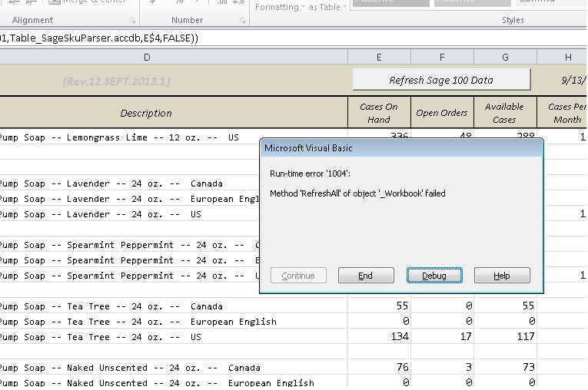Select column G header
588x390 pixels.
point(505,58)
